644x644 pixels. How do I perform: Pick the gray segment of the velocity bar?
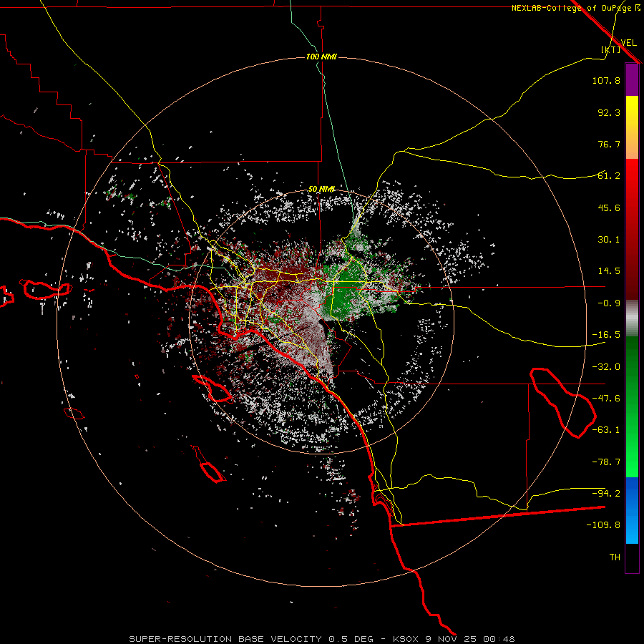click(632, 318)
